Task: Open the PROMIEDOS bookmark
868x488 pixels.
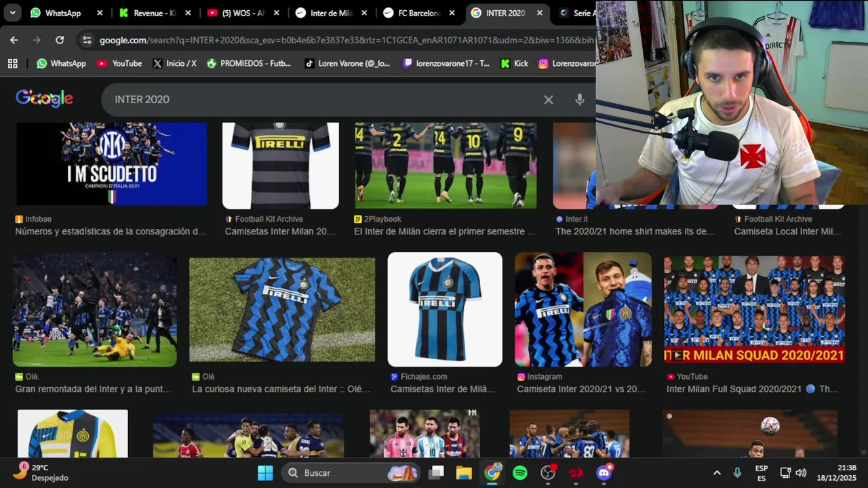Action: click(x=248, y=63)
